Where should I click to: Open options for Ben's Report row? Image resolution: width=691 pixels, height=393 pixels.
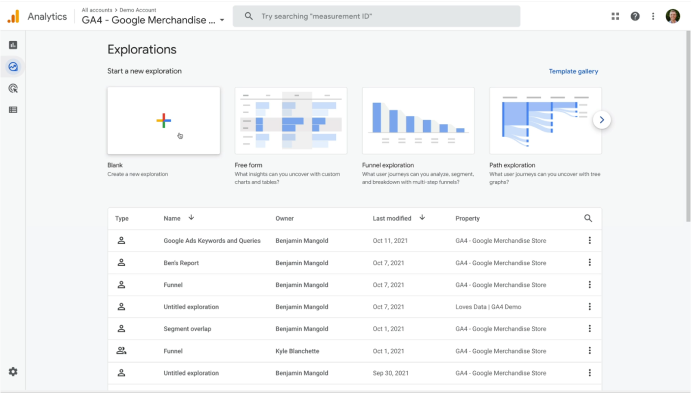(x=589, y=262)
